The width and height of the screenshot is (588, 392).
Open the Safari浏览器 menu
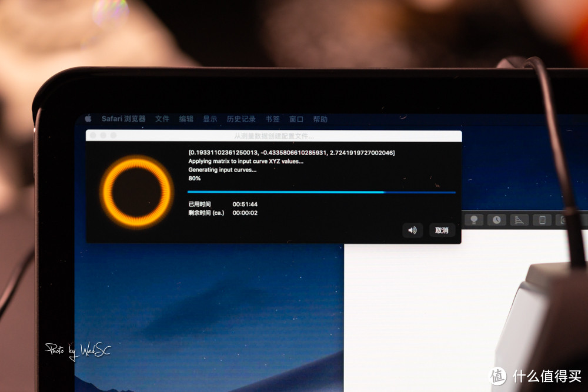coord(123,119)
